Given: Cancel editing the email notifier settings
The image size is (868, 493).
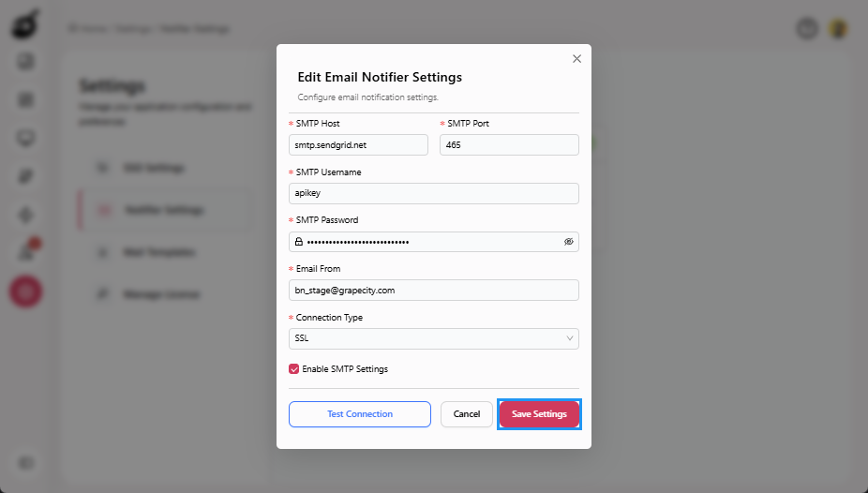Looking at the screenshot, I should click(467, 414).
